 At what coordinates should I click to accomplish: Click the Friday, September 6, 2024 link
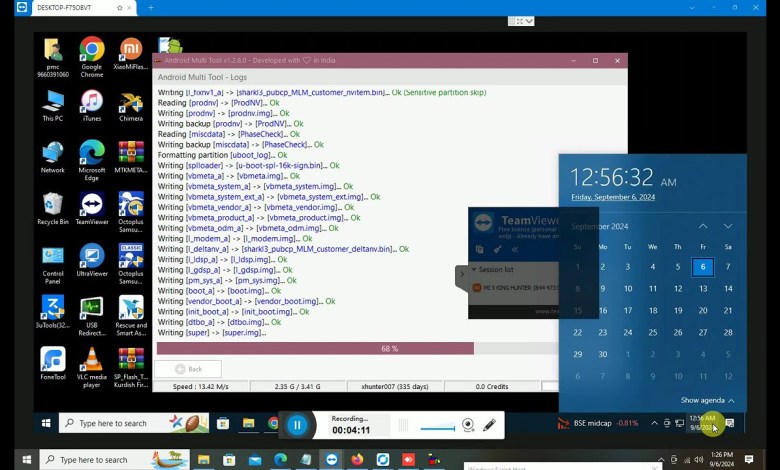[x=613, y=197]
